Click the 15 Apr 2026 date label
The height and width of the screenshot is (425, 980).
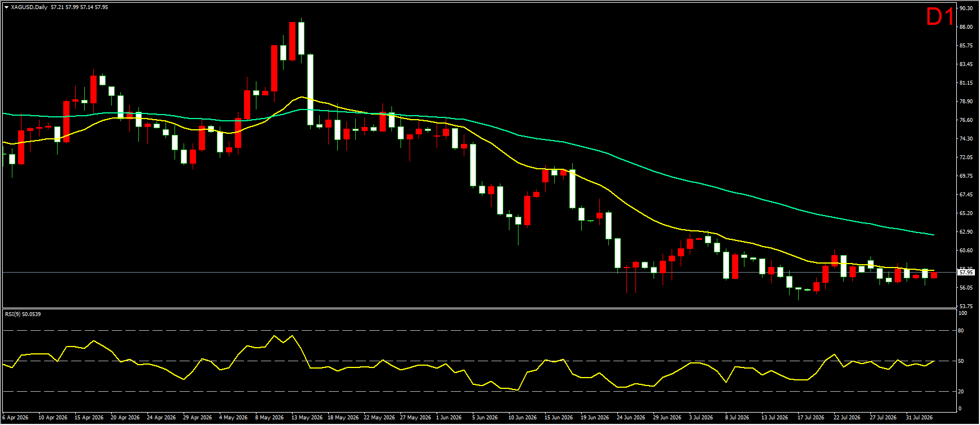(x=89, y=418)
